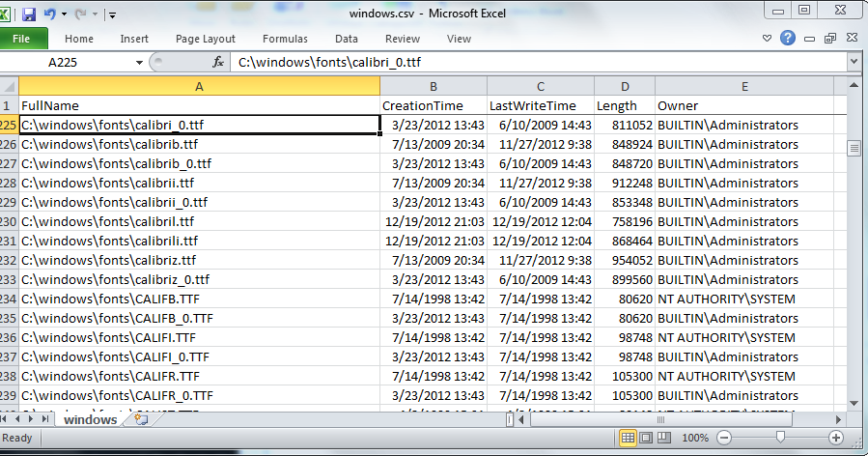Open the Review ribbon tab
The width and height of the screenshot is (868, 456).
click(x=403, y=39)
